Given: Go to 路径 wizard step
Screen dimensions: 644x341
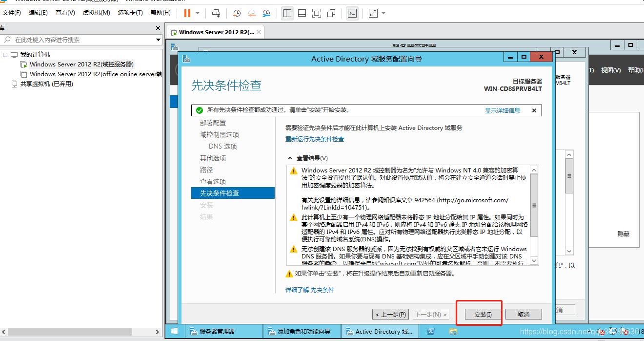Looking at the screenshot, I should (x=207, y=170).
